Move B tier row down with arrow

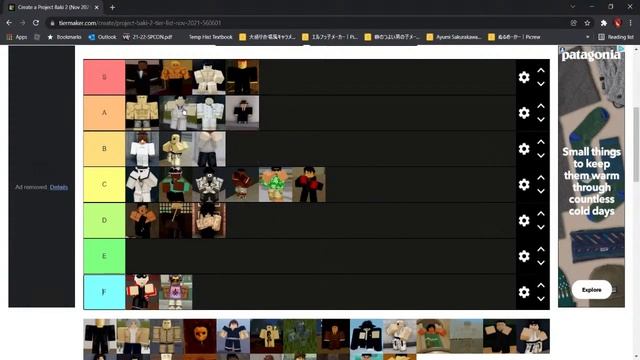[x=541, y=156]
